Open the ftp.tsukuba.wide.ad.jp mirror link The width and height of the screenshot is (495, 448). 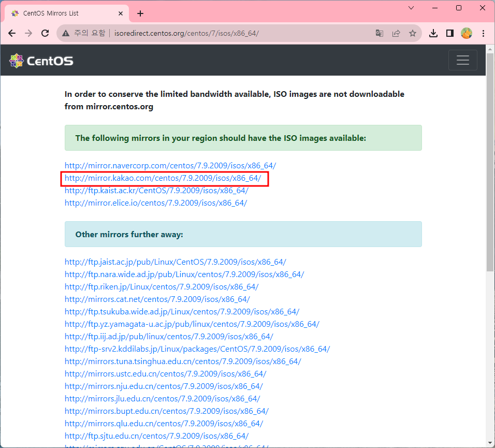point(182,312)
